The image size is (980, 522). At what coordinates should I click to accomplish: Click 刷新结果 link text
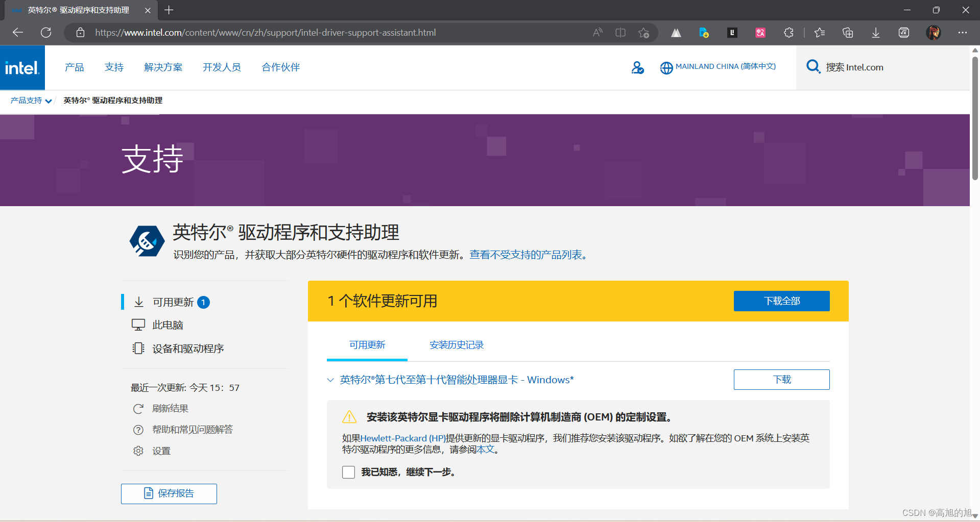[x=171, y=409]
